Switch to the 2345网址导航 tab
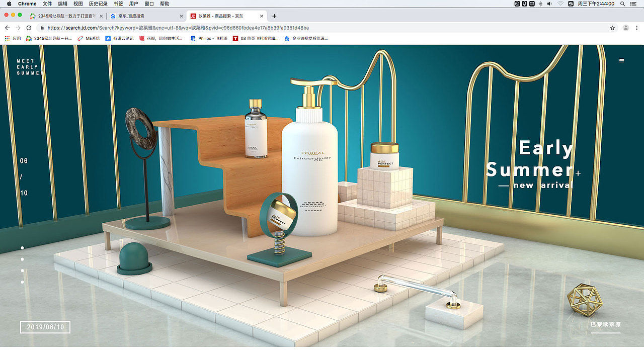Screen dimensions: 644x362 coord(66,16)
